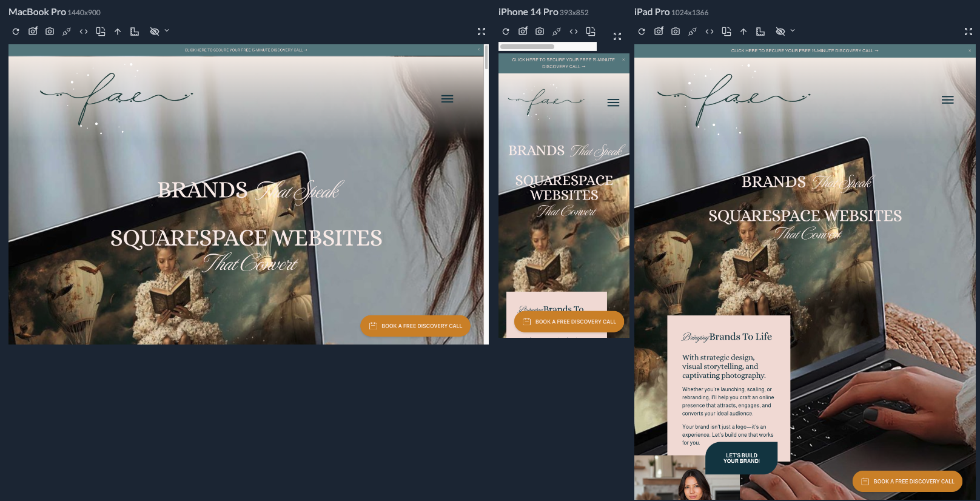The width and height of the screenshot is (980, 501).
Task: Toggle event mirroring plug icon for iPad Pro
Action: (x=693, y=32)
